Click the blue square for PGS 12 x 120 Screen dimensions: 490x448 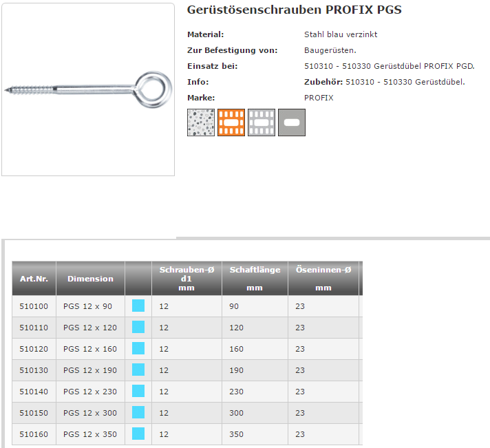coord(138,328)
